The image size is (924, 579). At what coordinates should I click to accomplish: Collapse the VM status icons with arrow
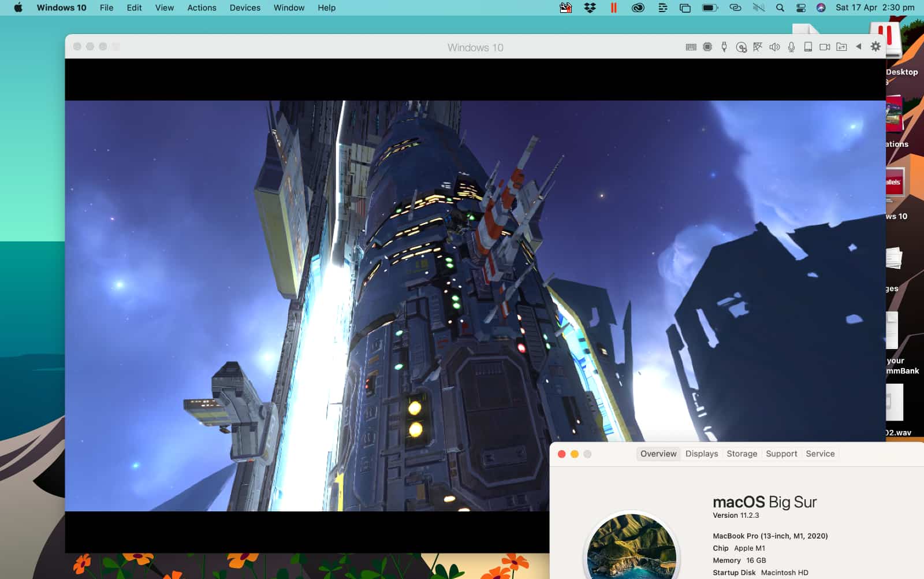point(859,47)
